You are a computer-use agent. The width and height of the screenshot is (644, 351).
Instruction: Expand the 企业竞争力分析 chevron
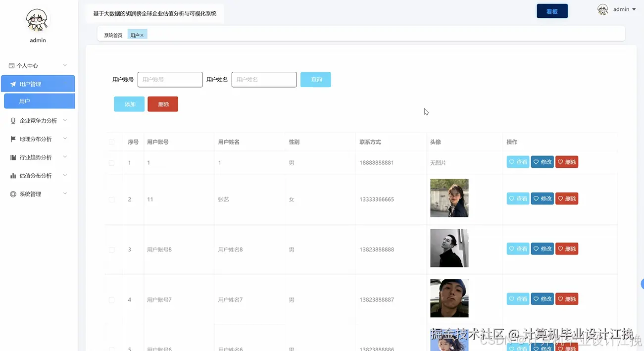tap(65, 120)
